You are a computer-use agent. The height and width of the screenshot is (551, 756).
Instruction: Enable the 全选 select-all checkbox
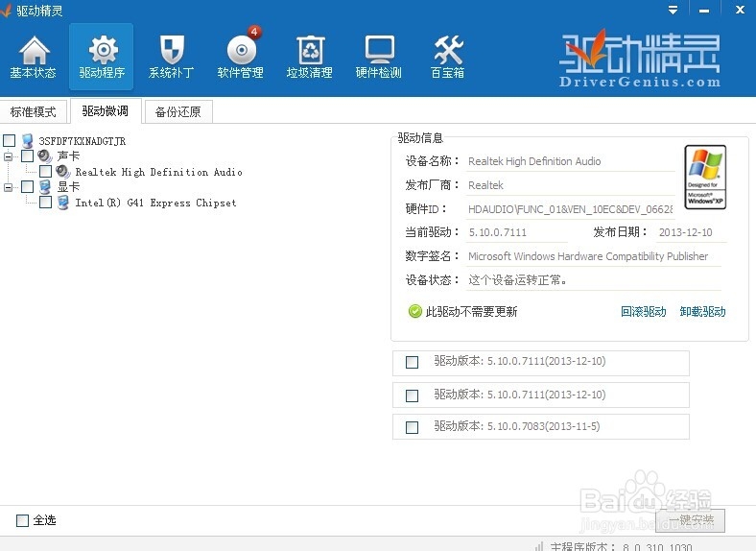click(22, 520)
